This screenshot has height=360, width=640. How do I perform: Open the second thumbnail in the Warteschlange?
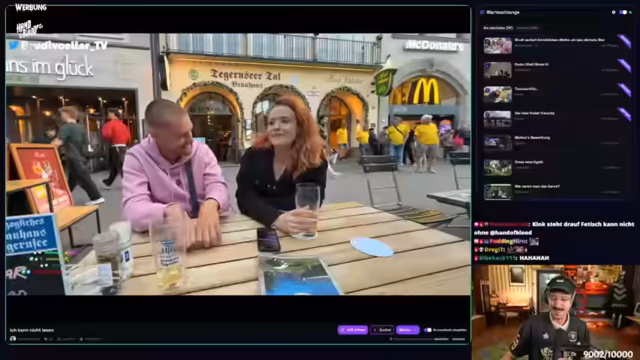click(x=498, y=70)
